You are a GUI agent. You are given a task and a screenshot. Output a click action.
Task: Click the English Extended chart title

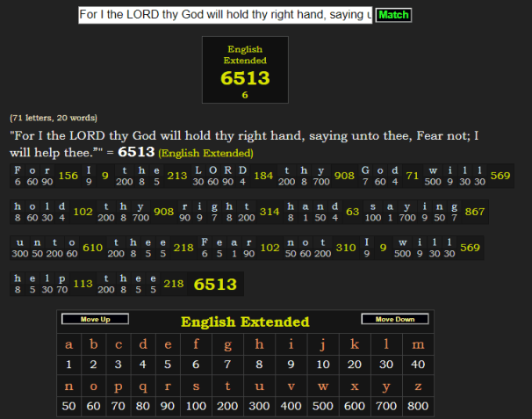click(x=245, y=321)
